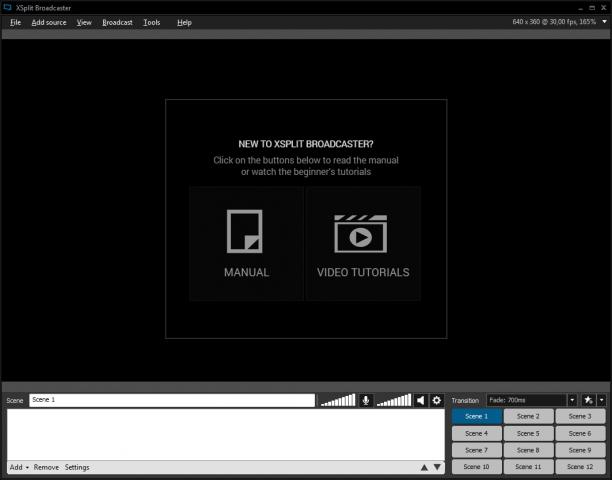Viewport: 612px width, 480px height.
Task: Maximize the XSplit Broadcaster window
Action: [x=592, y=8]
